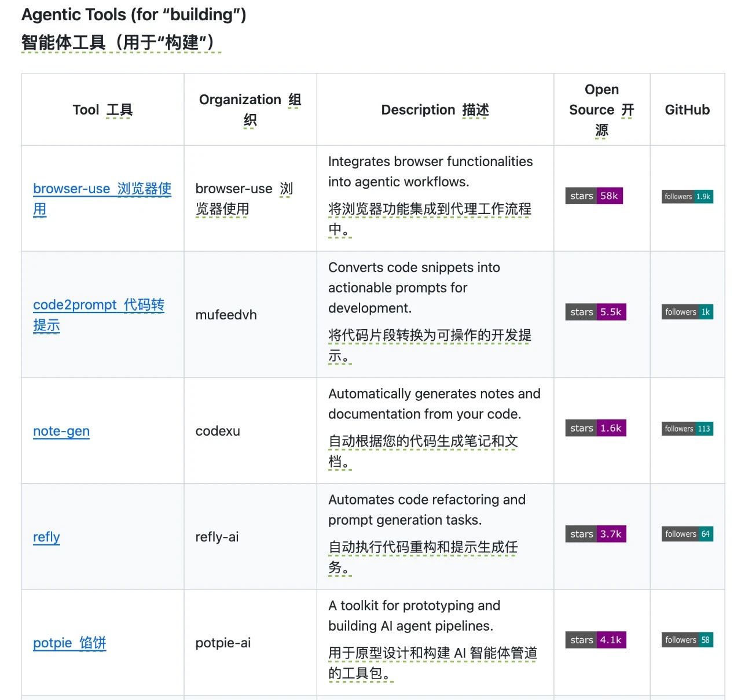Click translation '将代码片段转换为可操作的开发提示。'
741x700 pixels.
[x=430, y=345]
